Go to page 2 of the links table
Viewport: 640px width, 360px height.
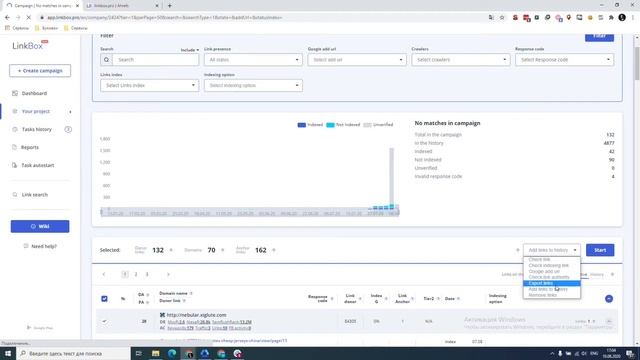[x=136, y=274]
